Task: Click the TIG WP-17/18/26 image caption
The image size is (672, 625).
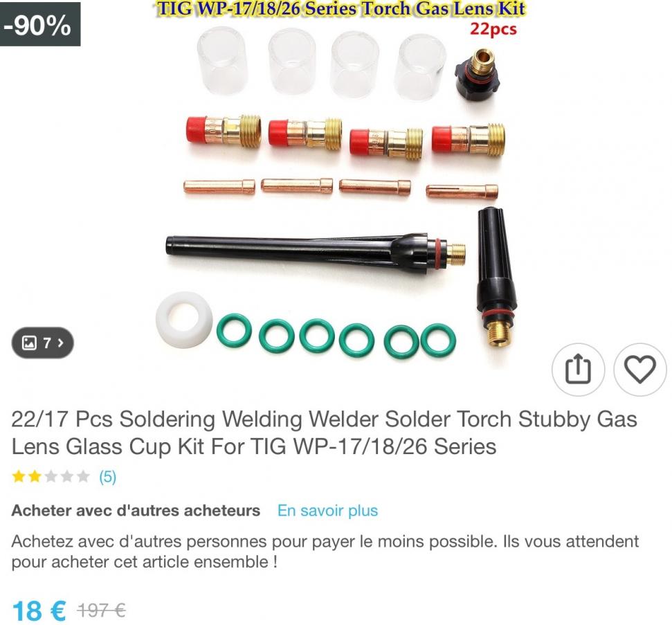Action: 341,8
